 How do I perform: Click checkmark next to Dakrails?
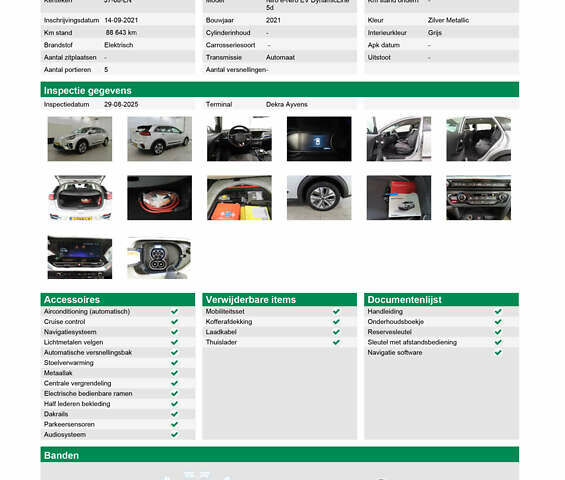click(x=174, y=414)
